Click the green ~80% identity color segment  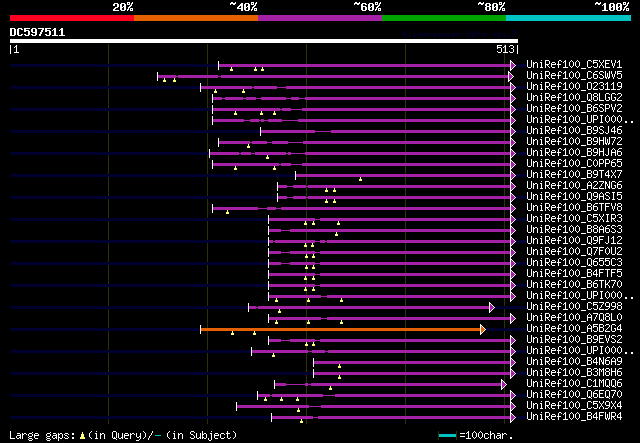pos(444,18)
